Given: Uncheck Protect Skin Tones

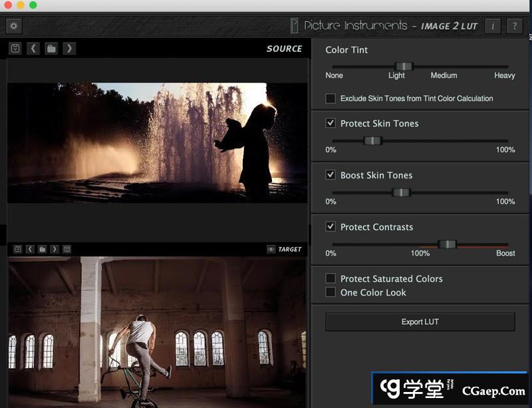Looking at the screenshot, I should [331, 123].
